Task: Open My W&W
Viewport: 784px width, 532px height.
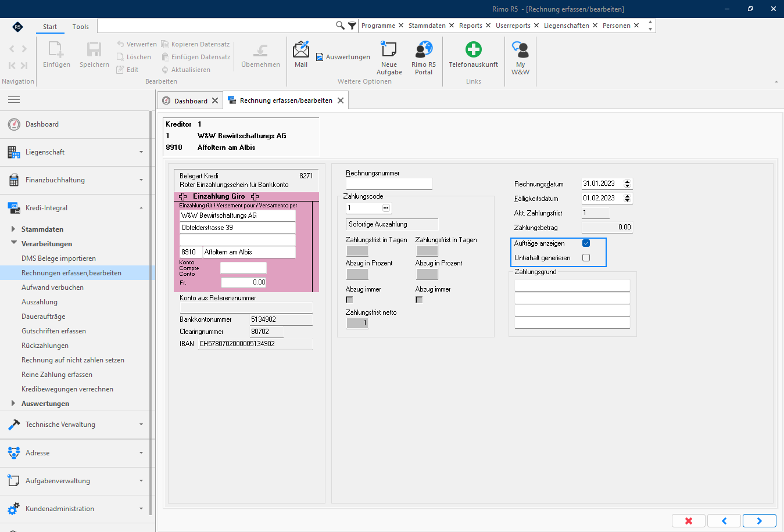Action: [520, 58]
